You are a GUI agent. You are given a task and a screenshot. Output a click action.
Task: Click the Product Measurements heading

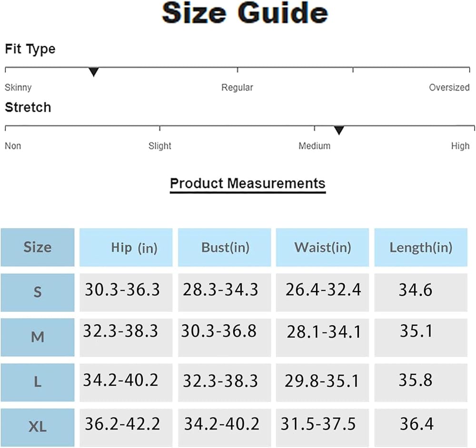click(x=248, y=184)
